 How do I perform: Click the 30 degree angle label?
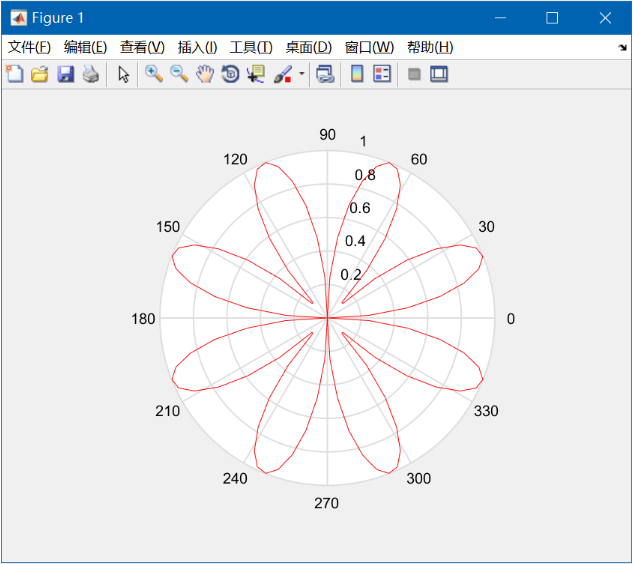[x=486, y=227]
